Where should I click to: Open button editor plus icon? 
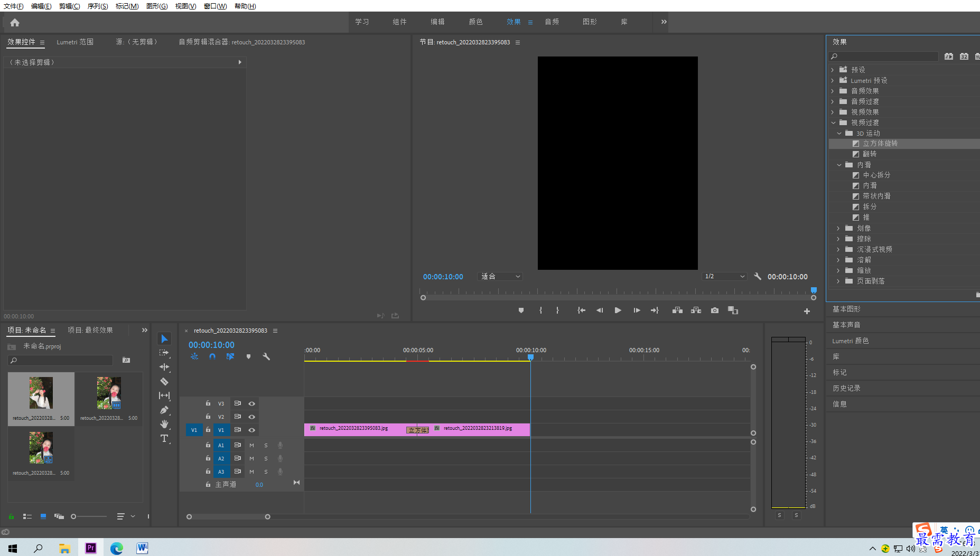point(807,312)
